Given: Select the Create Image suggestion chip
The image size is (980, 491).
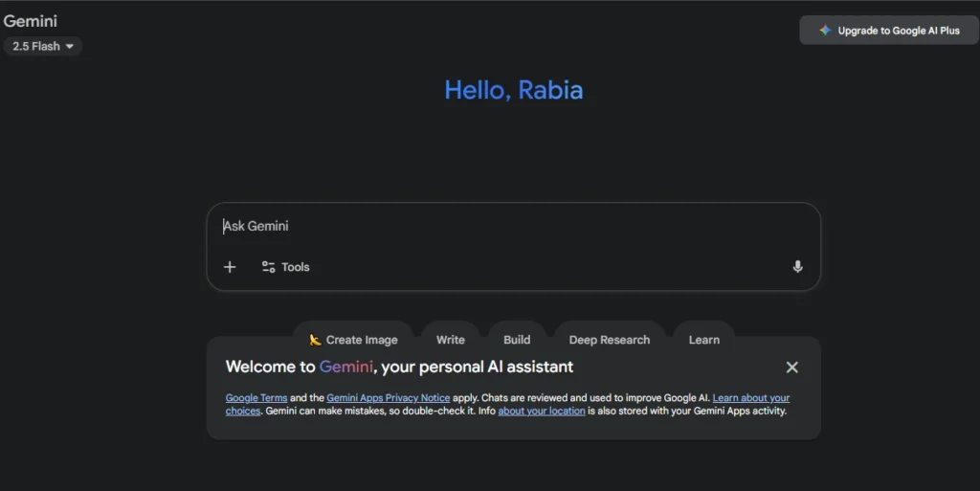Looking at the screenshot, I should pyautogui.click(x=353, y=340).
